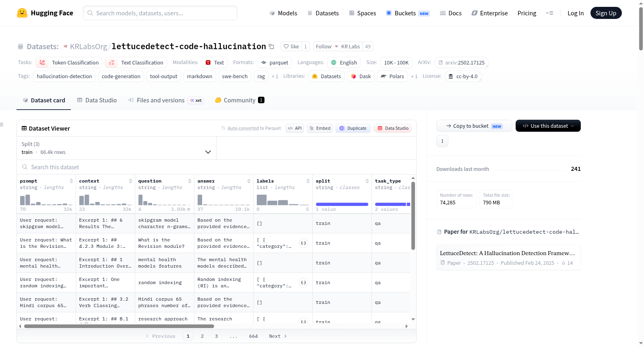644x347 pixels.
Task: Focus the search models, datasets, users field
Action: tap(160, 13)
